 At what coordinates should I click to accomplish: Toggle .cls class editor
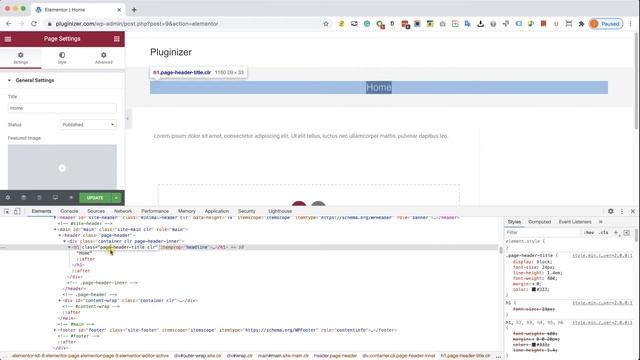pyautogui.click(x=604, y=233)
